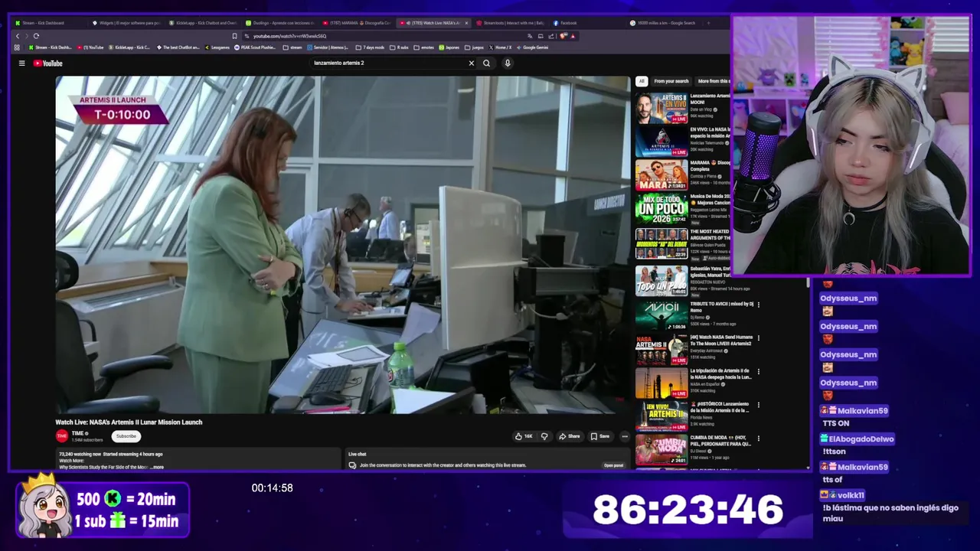
Task: Open Noticias Telemundo Artemis II thumbnail
Action: (661, 142)
